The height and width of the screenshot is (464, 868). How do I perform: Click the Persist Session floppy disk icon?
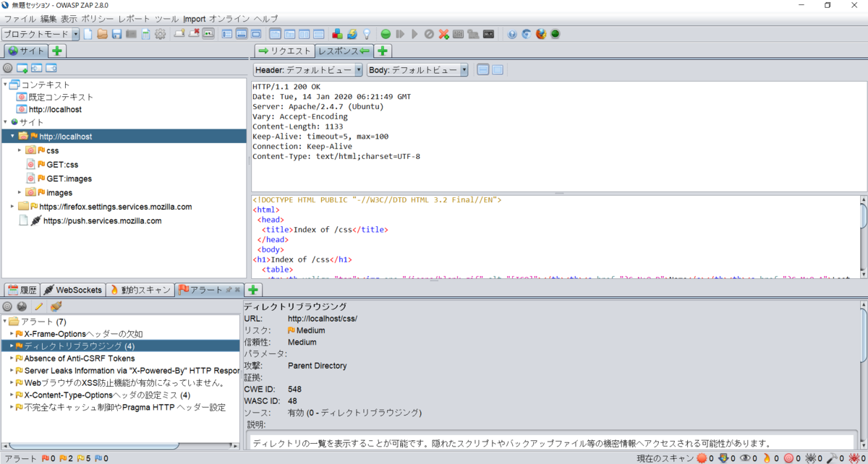(x=116, y=34)
